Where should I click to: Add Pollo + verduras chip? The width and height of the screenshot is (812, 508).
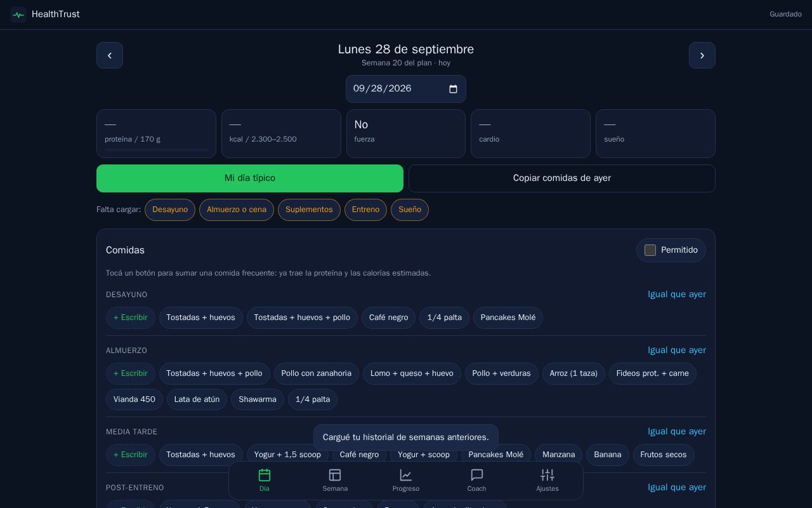click(x=502, y=373)
